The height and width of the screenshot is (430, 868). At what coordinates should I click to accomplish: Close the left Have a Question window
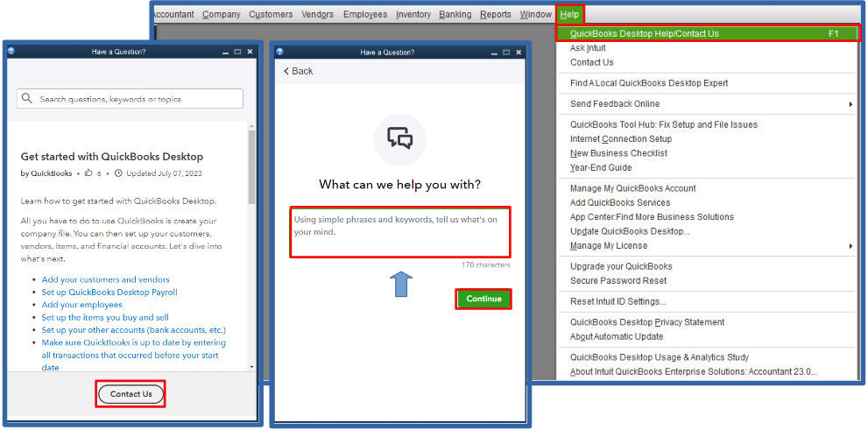pos(250,52)
